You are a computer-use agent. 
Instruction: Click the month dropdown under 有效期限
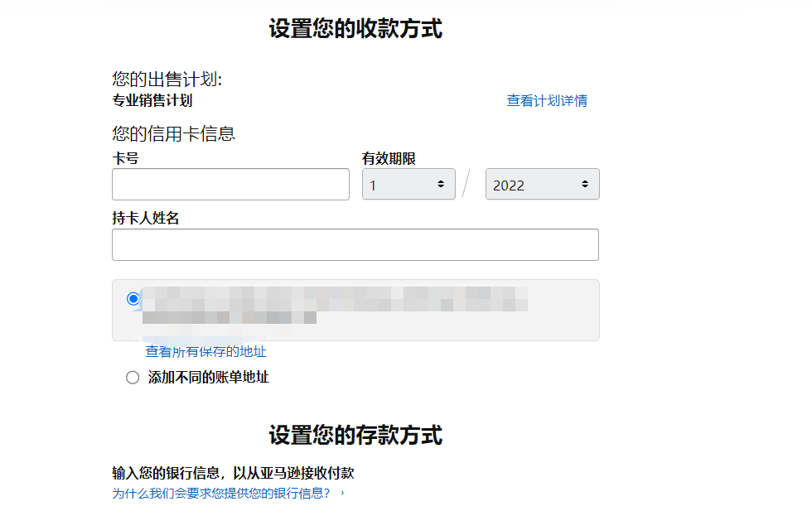click(x=408, y=184)
